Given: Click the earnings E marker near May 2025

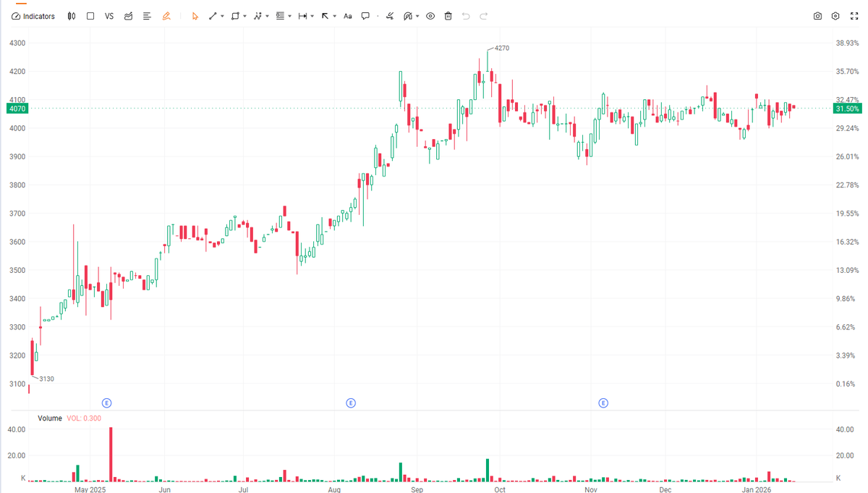Looking at the screenshot, I should [x=107, y=403].
